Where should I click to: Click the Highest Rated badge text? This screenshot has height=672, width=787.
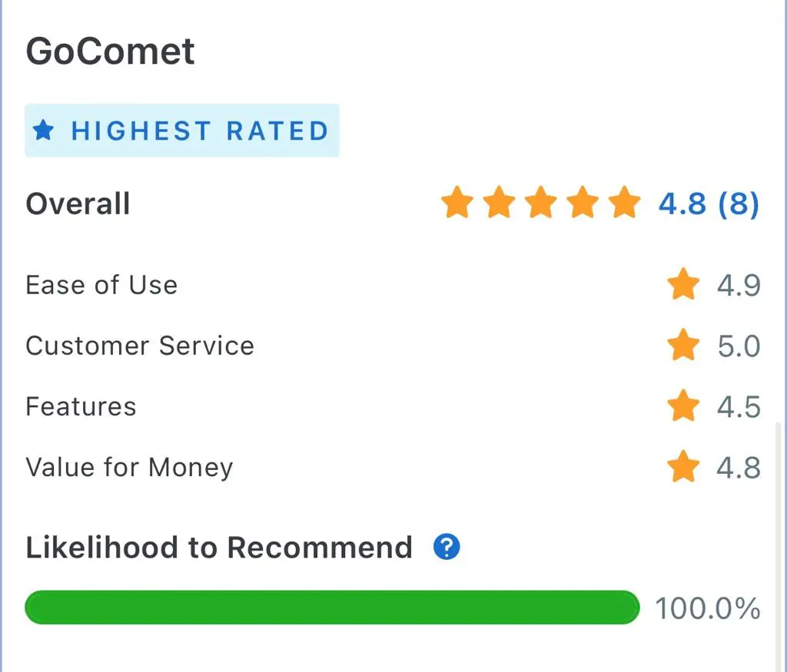200,131
